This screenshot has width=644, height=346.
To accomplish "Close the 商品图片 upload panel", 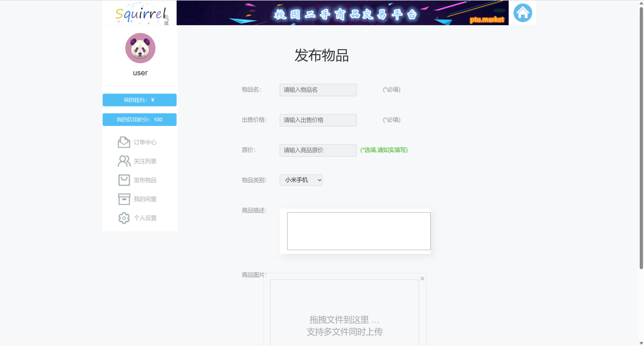I will 422,279.
